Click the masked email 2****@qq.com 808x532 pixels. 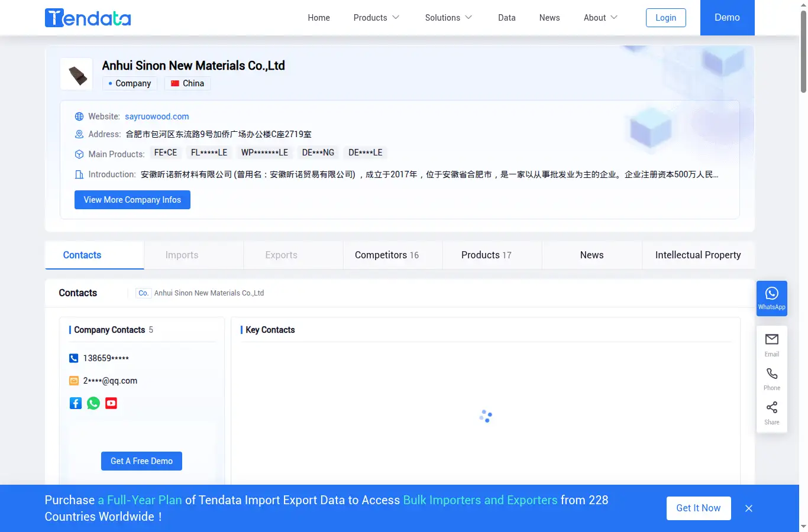[x=110, y=381]
